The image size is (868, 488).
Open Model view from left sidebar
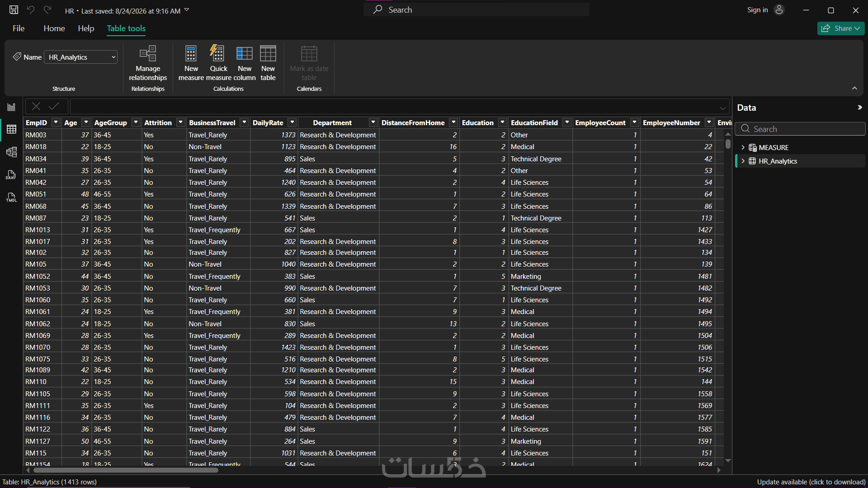(x=11, y=152)
